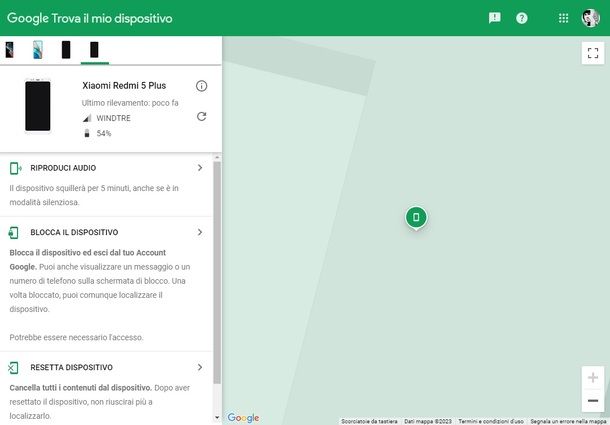Image resolution: width=610 pixels, height=425 pixels.
Task: Expand the BLOCCA IL DISPOSITIVO chevron
Action: (200, 232)
